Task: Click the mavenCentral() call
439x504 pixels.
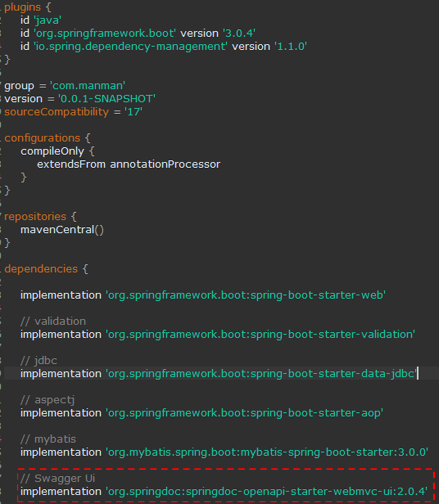Action: pyautogui.click(x=62, y=230)
